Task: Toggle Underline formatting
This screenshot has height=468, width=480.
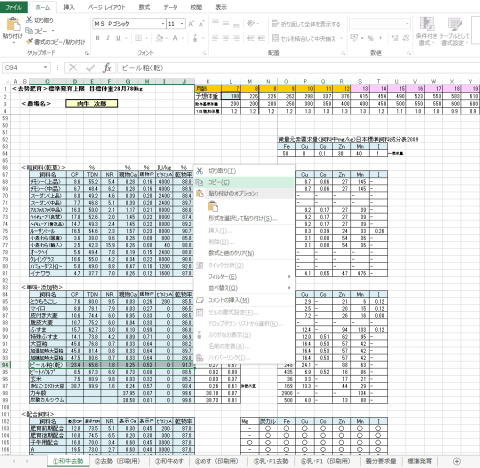Action: click(118, 38)
